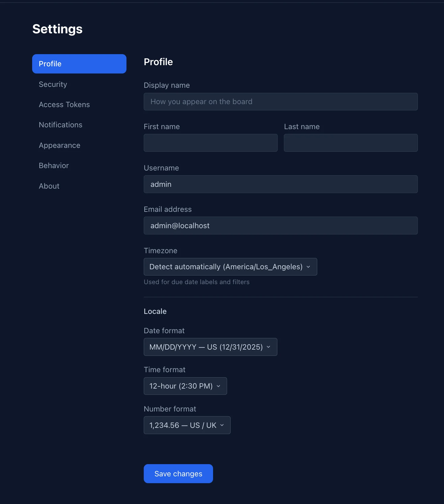Click the Time format chevron arrow
This screenshot has width=444, height=504.
click(218, 386)
